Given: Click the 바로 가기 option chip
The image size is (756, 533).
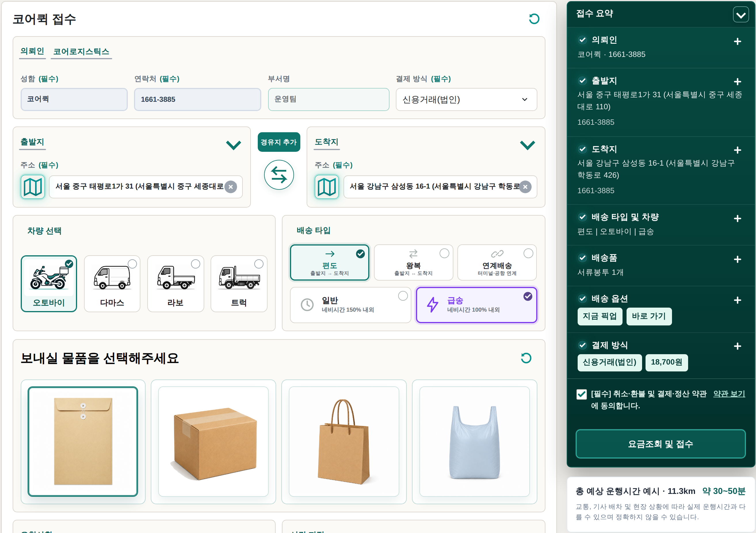Looking at the screenshot, I should coord(649,317).
